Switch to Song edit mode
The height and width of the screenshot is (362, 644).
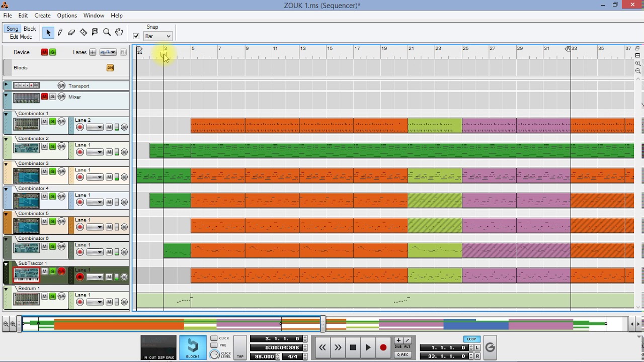click(x=13, y=29)
